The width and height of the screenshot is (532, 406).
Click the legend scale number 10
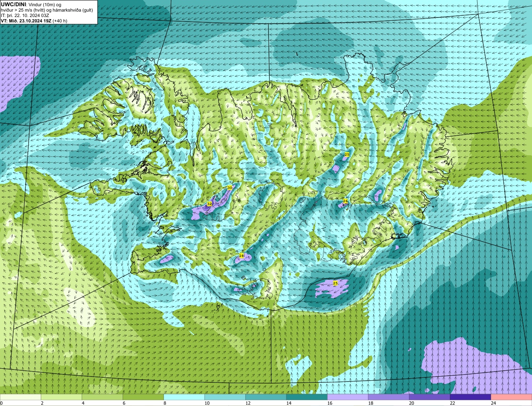[207, 403]
